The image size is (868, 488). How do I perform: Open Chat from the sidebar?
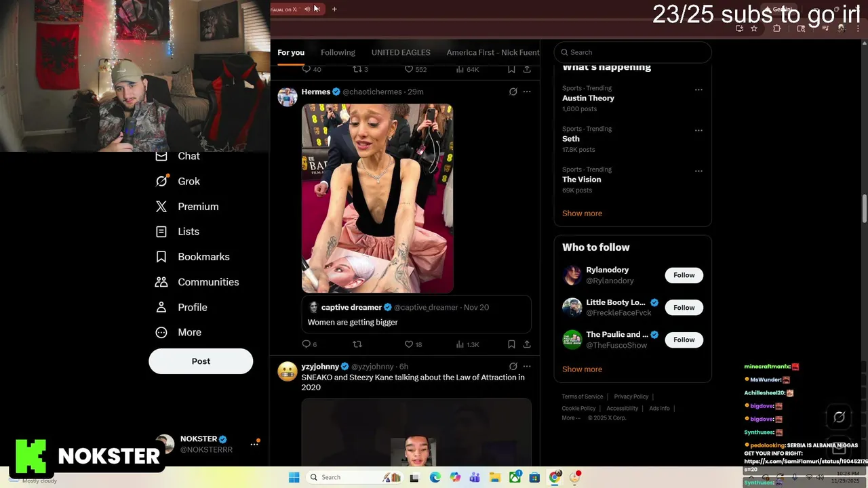(178, 156)
